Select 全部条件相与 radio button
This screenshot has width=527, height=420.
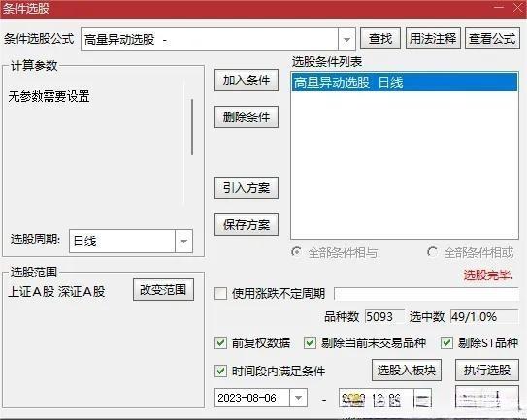tap(296, 251)
